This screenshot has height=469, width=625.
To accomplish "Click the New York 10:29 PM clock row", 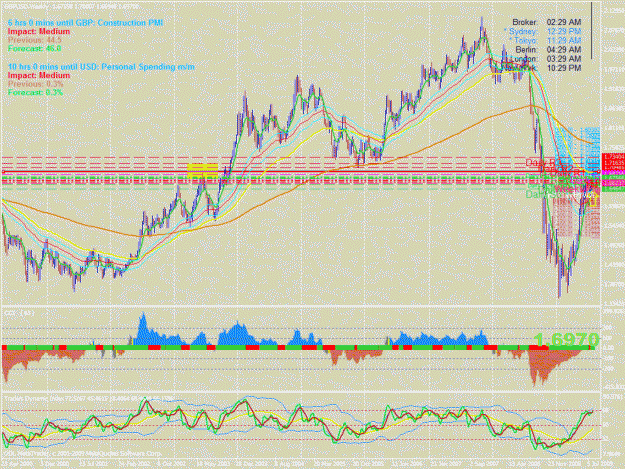I will [x=542, y=68].
